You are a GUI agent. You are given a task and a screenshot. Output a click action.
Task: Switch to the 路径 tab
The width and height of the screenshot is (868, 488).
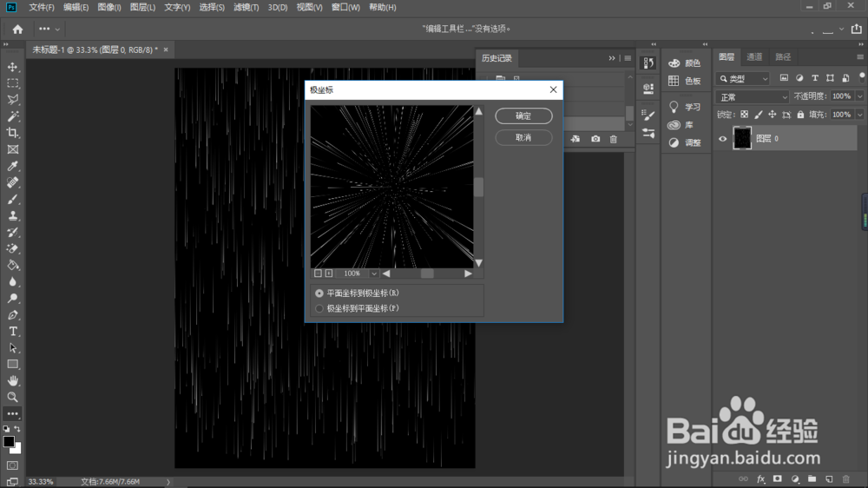click(783, 57)
